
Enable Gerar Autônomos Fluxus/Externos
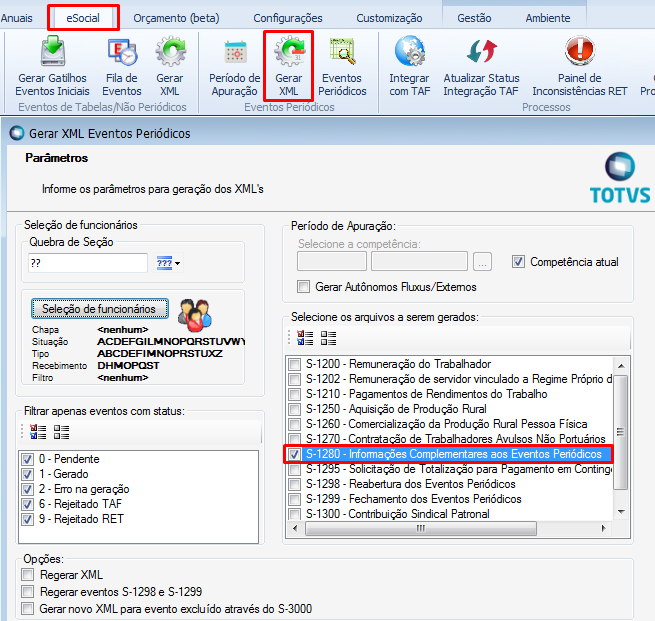tap(303, 287)
